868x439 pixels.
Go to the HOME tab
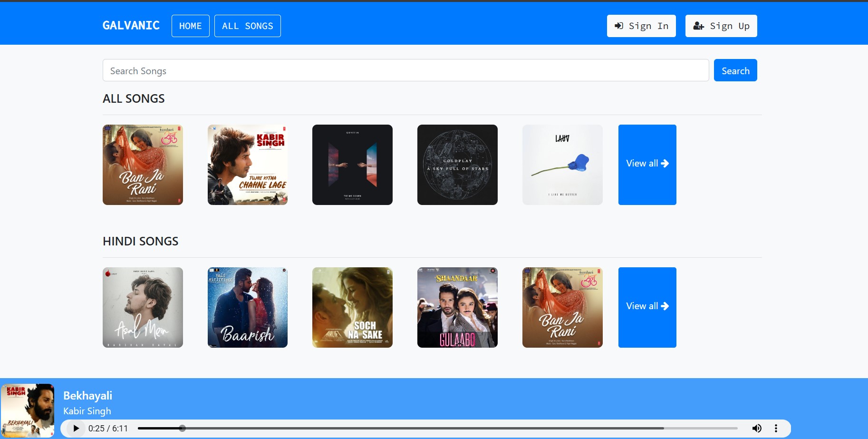(190, 26)
